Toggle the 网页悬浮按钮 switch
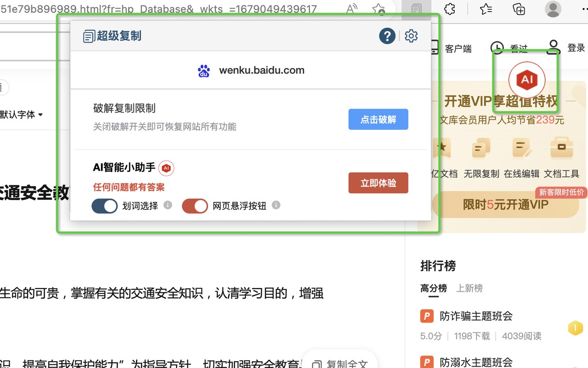Viewport: 588px width, 368px height. pyautogui.click(x=195, y=206)
